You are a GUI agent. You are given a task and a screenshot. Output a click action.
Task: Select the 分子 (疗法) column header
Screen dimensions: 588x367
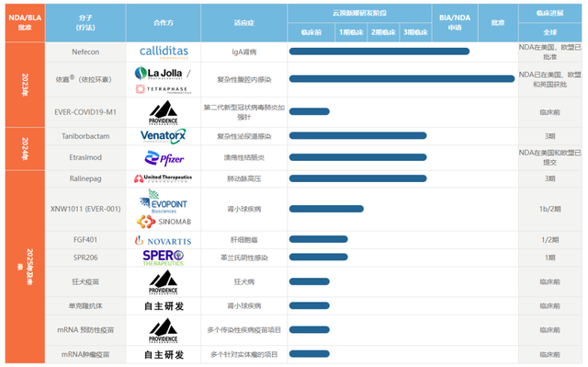(x=85, y=22)
